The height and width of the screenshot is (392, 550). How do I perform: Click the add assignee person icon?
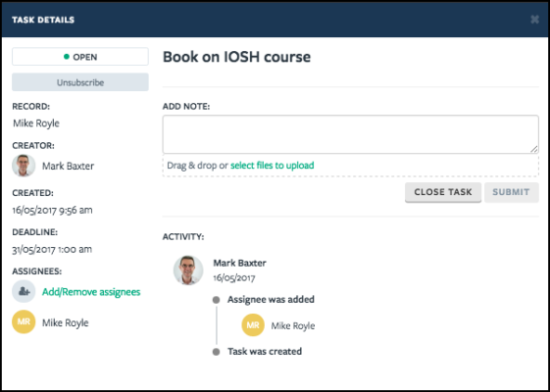pyautogui.click(x=24, y=291)
